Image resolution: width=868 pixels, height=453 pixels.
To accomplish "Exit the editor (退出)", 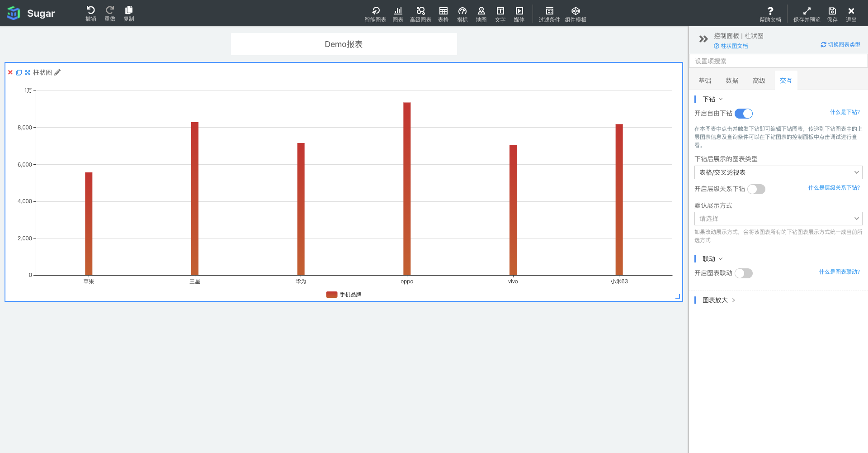I will pos(851,14).
